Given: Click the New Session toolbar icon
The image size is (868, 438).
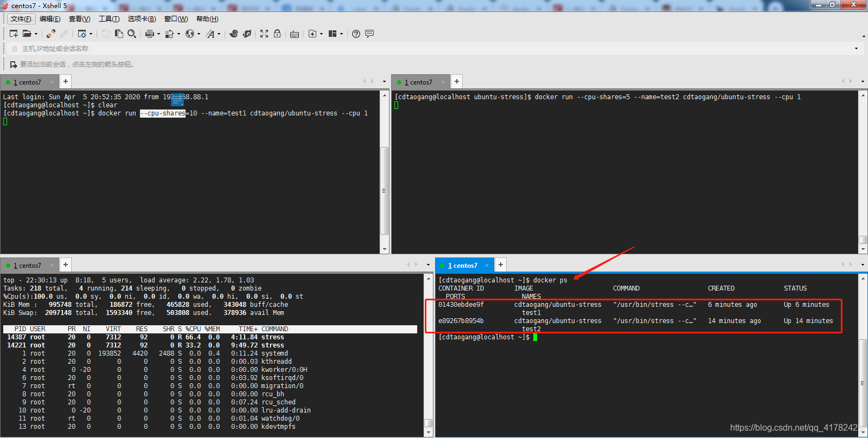Looking at the screenshot, I should [x=14, y=34].
